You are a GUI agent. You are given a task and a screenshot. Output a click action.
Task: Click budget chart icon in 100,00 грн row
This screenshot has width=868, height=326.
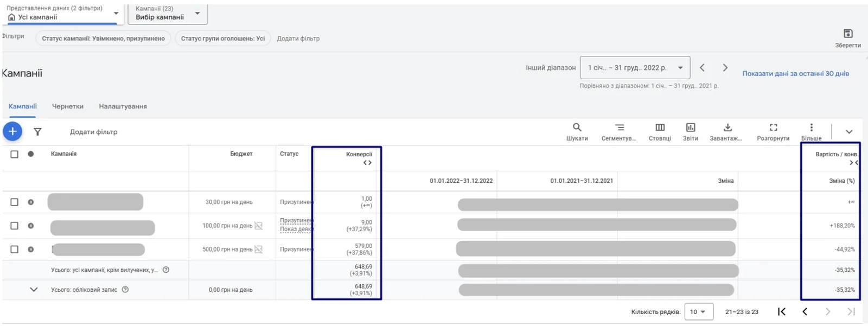coord(259,226)
